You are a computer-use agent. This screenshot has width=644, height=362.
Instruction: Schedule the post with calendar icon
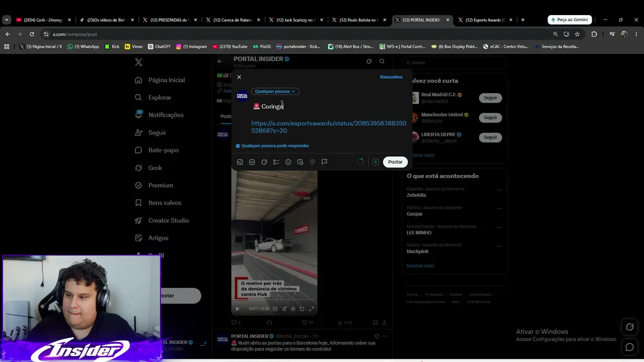pyautogui.click(x=300, y=162)
